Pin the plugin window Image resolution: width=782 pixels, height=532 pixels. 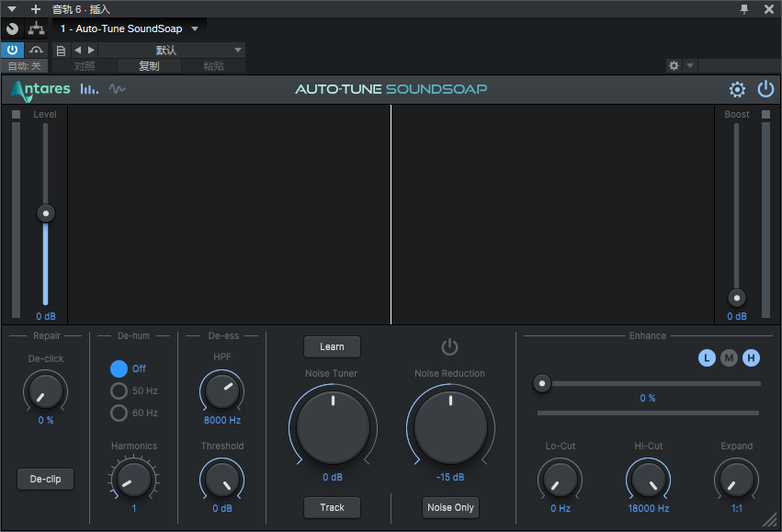[744, 9]
